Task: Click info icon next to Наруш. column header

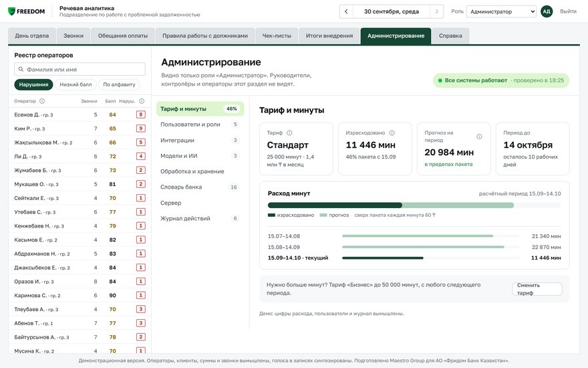Action: pos(142,101)
